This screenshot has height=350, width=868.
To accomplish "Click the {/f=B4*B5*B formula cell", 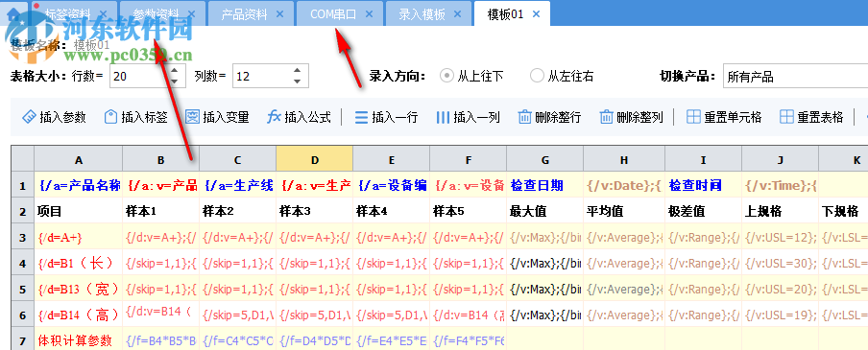I will point(161,339).
